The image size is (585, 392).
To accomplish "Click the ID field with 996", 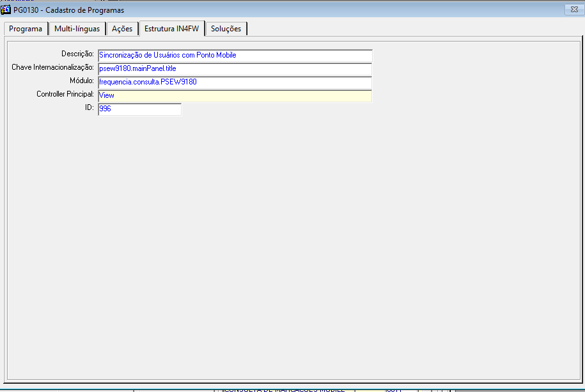I will point(139,109).
